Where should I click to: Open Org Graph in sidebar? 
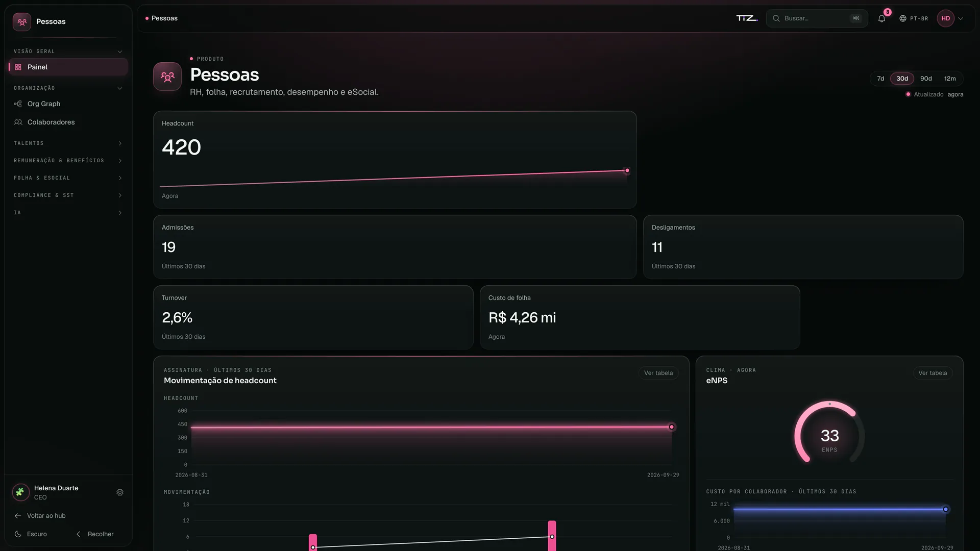point(68,104)
